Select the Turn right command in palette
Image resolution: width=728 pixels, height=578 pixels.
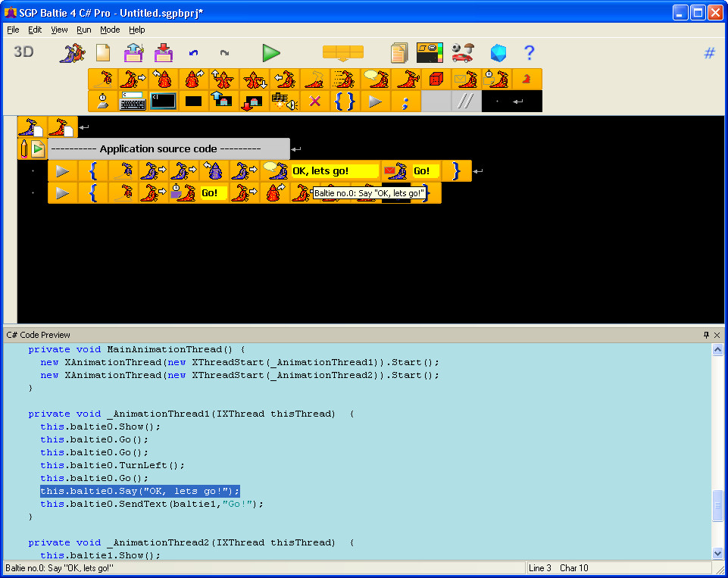tap(194, 80)
